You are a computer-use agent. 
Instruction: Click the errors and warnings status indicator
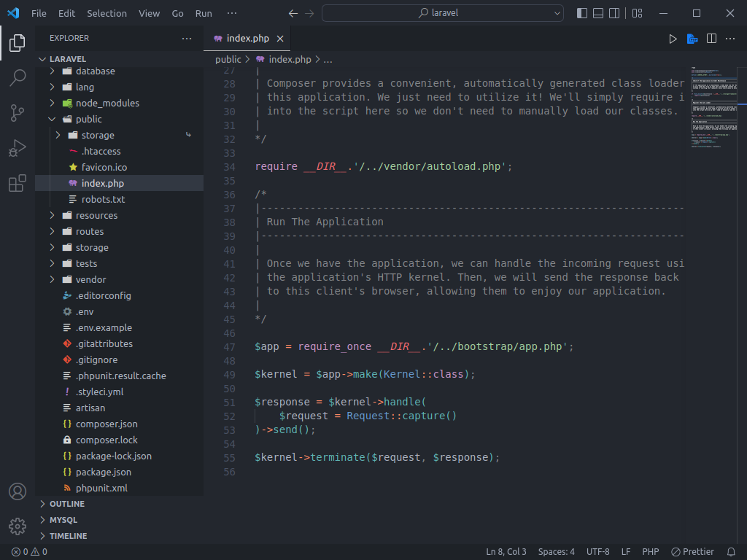point(29,552)
